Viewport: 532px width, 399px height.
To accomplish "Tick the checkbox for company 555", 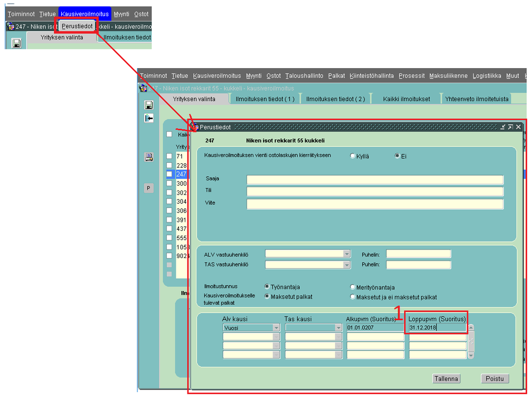I will click(x=169, y=238).
